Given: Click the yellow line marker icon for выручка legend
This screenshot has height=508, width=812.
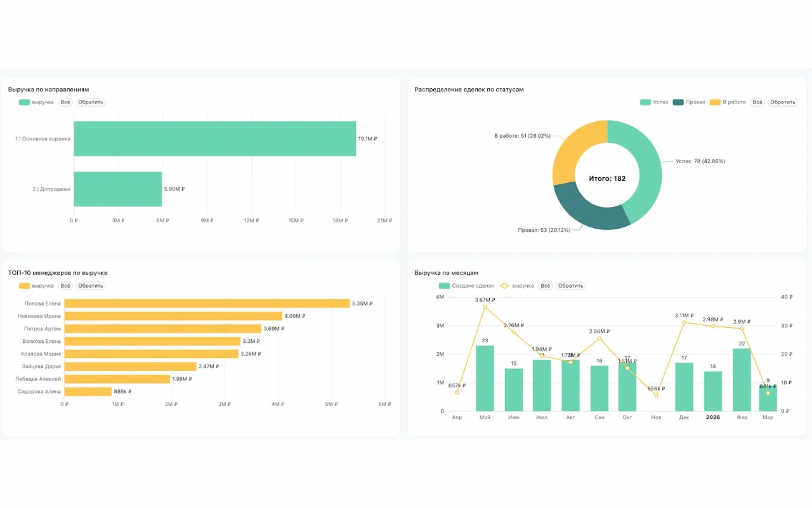Looking at the screenshot, I should tap(505, 286).
